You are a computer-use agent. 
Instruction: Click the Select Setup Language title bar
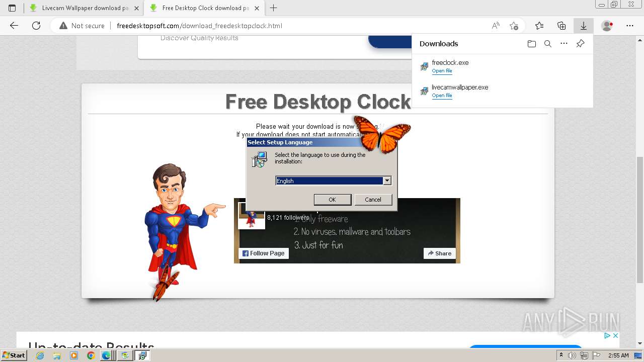[321, 142]
